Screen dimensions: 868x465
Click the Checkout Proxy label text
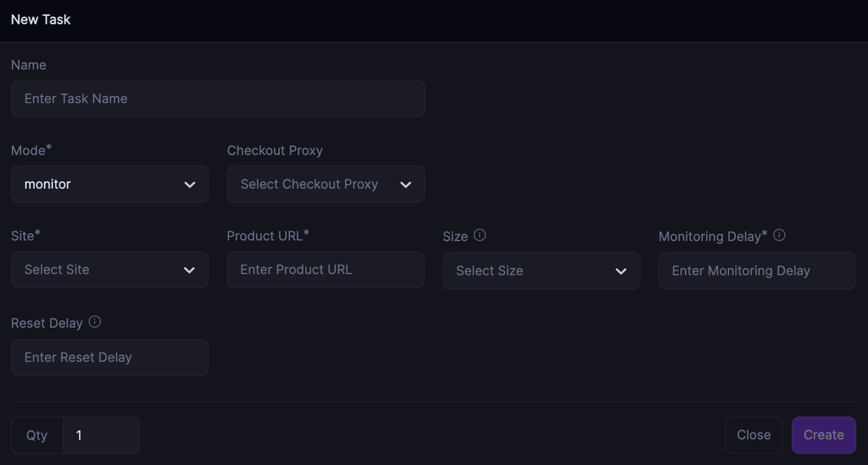pos(275,150)
